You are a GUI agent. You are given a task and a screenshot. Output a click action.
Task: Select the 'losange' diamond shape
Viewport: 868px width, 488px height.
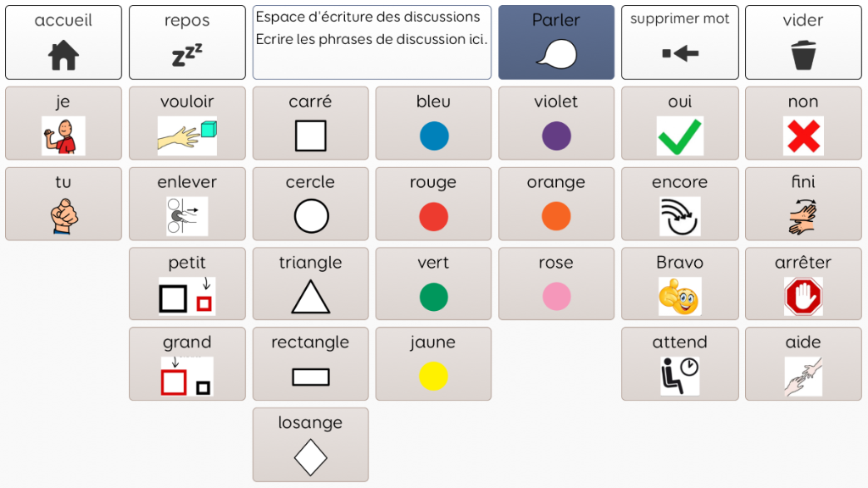(310, 444)
